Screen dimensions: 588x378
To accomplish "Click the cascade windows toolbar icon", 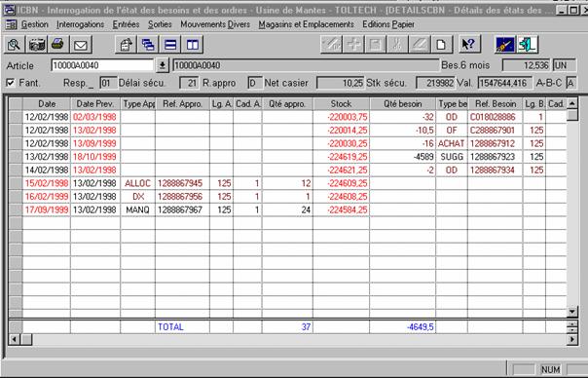I will click(x=148, y=45).
